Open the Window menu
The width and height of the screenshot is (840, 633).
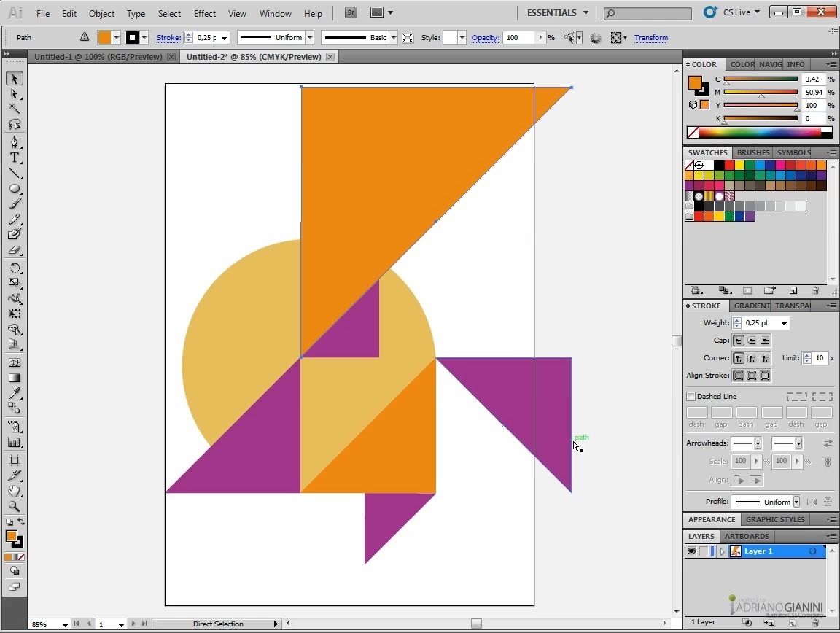tap(276, 13)
